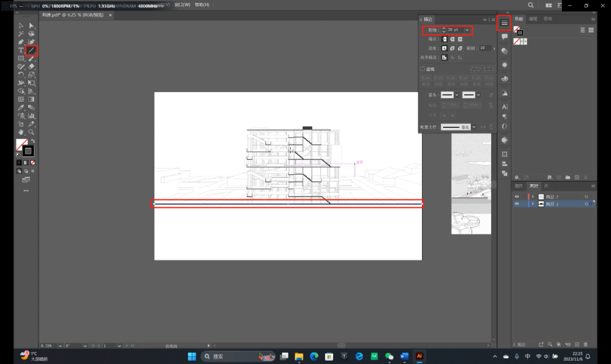Screen dimensions: 611x364
Task: Open the 帮助(H) menu
Action: 202,5
